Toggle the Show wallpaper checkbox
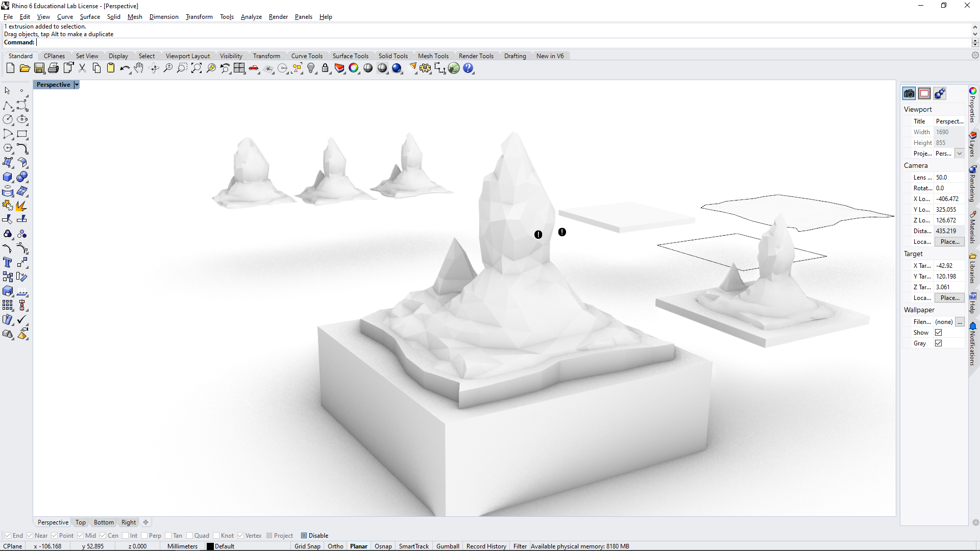980x551 pixels. 939,332
